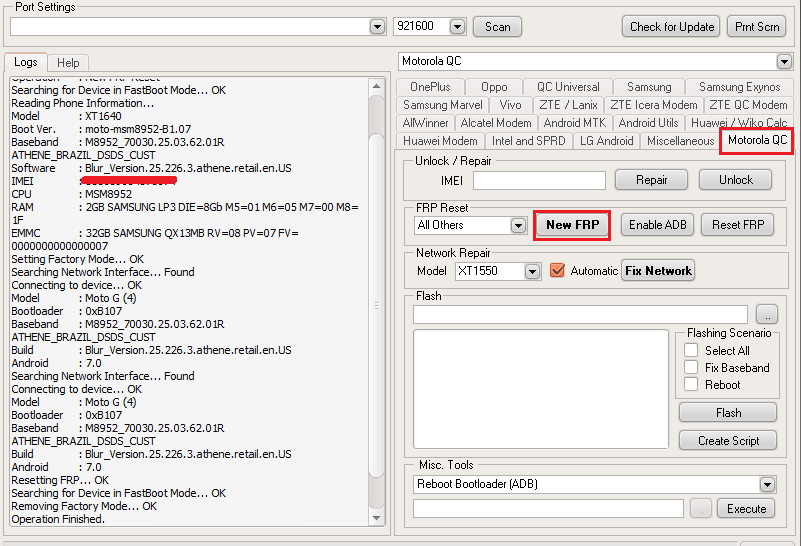Enable the Fix Baseband checkbox

tap(691, 367)
